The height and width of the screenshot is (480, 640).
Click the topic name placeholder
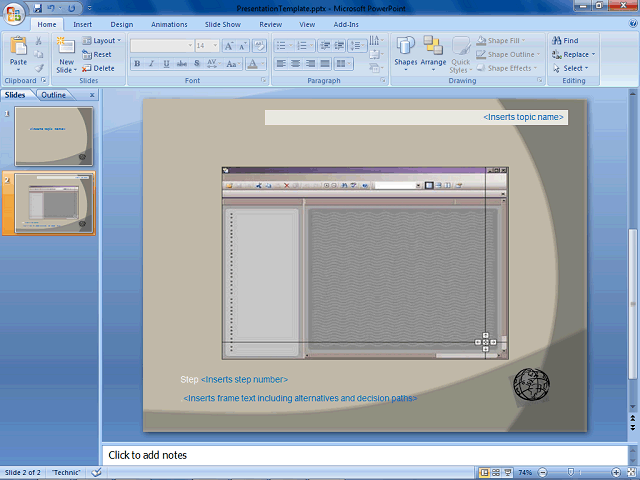pyautogui.click(x=416, y=118)
